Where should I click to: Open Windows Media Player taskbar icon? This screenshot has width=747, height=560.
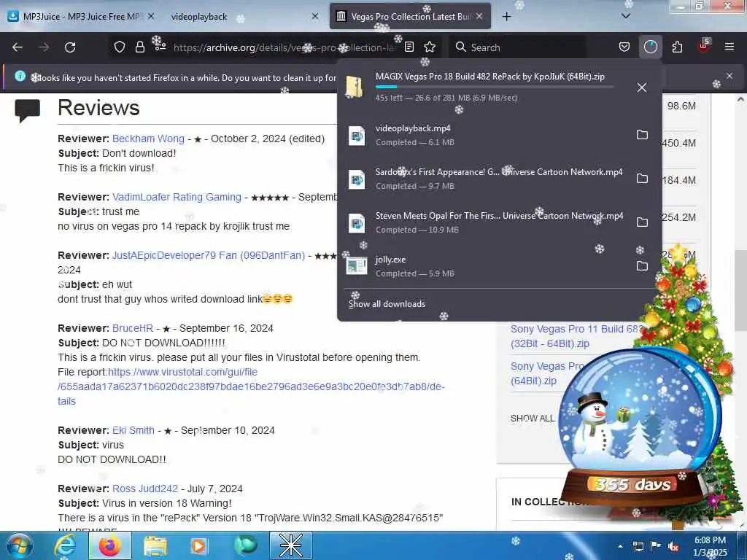198,545
